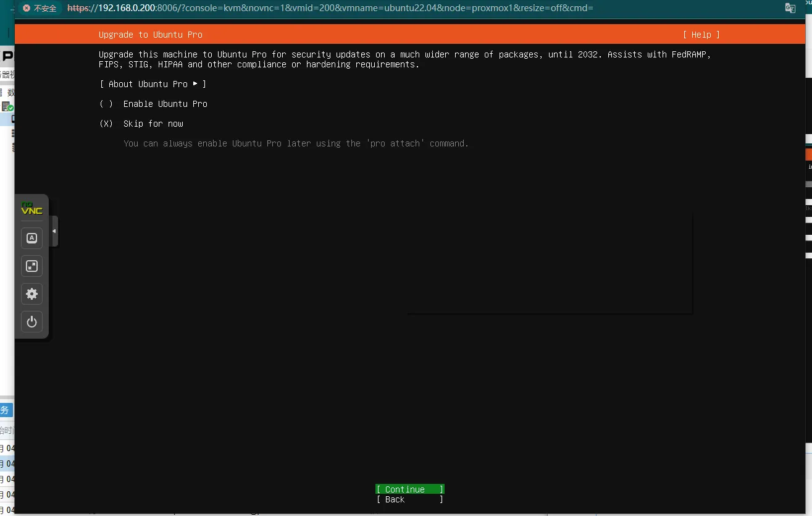Show noVNC extra keys panel
812x516 pixels.
point(32,238)
